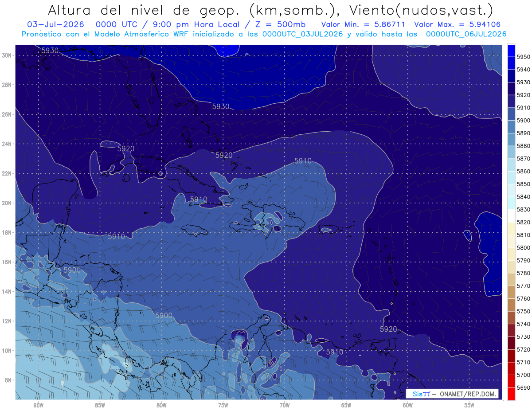Click the 5930 contour label near 75W
The height and width of the screenshot is (411, 532).
click(221, 106)
